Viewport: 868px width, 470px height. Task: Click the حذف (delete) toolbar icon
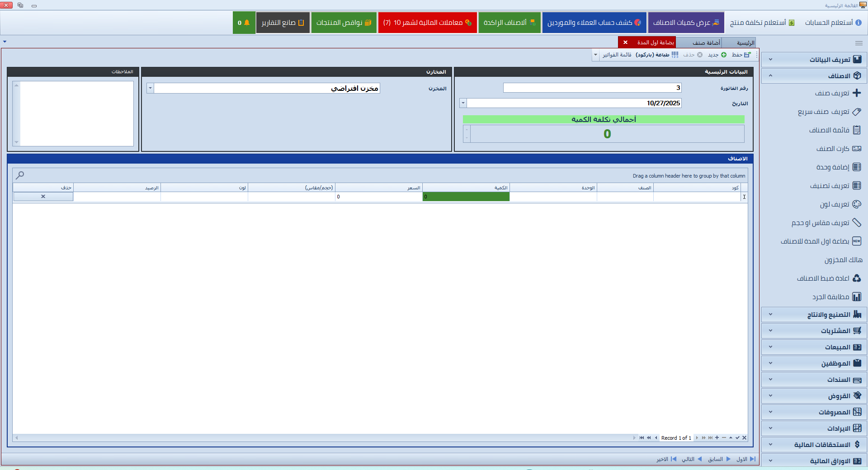pyautogui.click(x=700, y=55)
